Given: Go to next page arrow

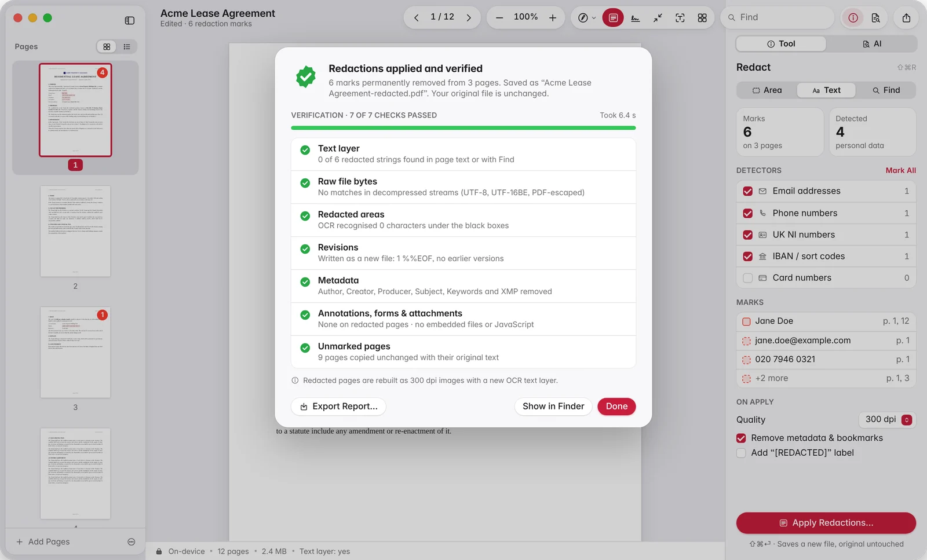Looking at the screenshot, I should coord(469,18).
